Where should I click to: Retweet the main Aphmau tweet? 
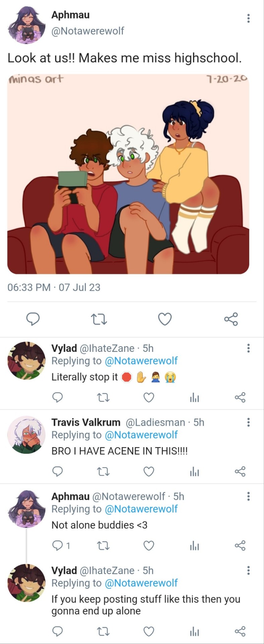point(99,319)
